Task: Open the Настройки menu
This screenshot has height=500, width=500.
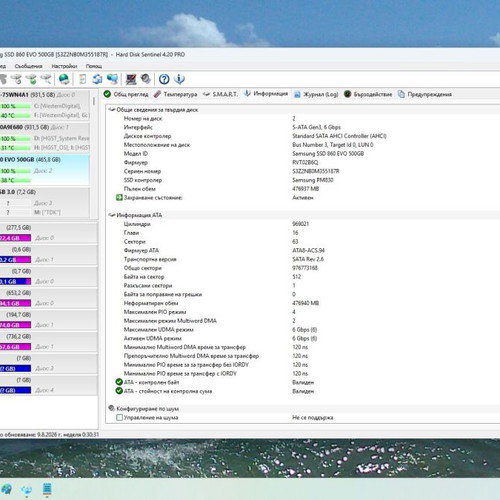Action: point(64,66)
